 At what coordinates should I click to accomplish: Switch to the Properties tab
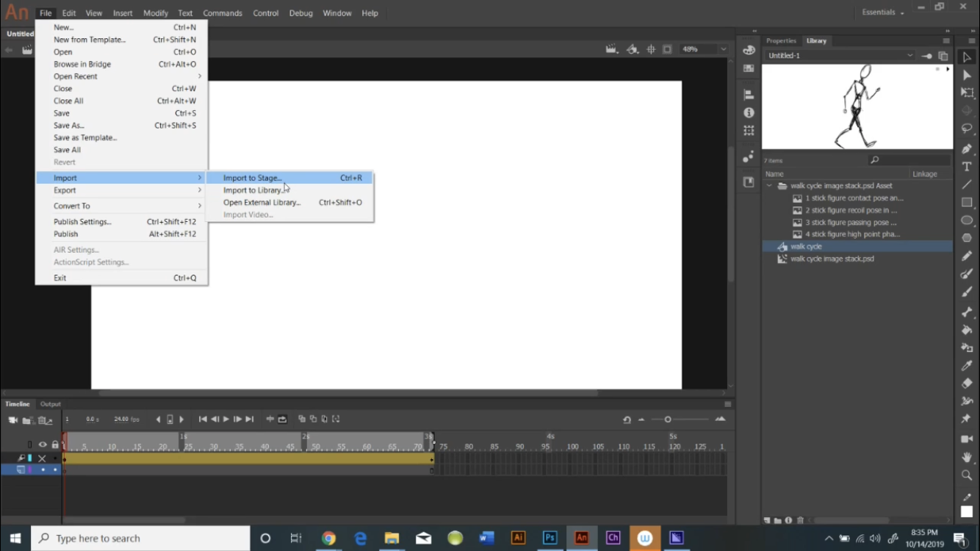(781, 40)
